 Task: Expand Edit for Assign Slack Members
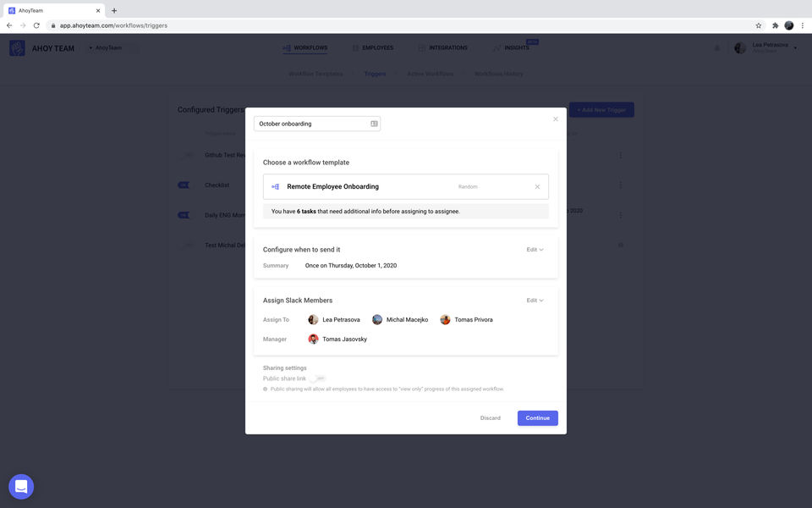535,301
